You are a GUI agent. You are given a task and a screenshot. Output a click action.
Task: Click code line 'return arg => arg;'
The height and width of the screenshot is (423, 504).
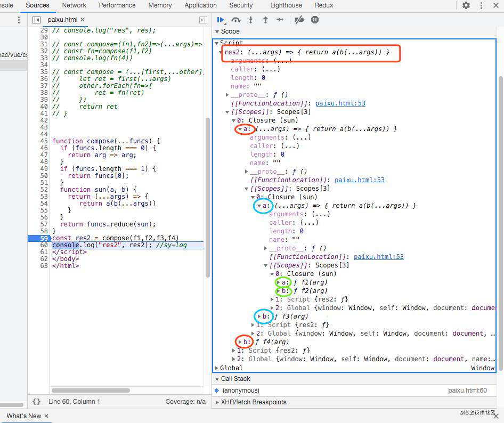pyautogui.click(x=102, y=155)
